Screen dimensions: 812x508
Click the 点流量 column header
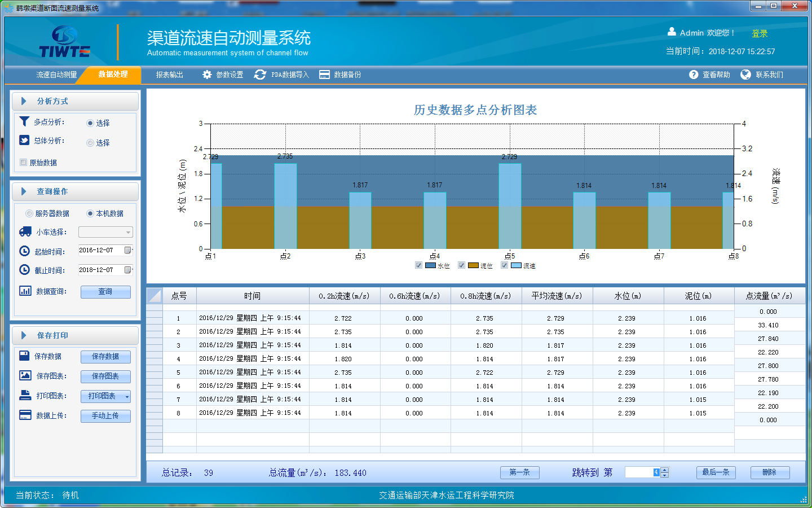[769, 296]
